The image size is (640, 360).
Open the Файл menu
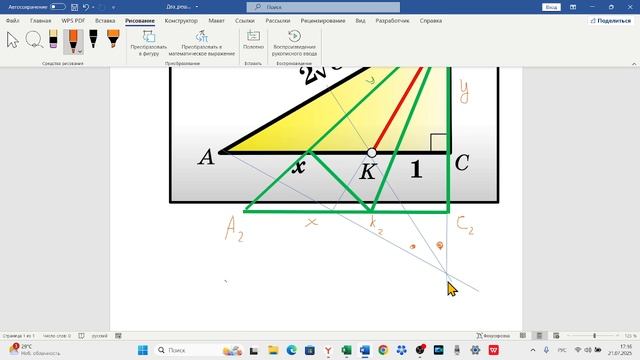[x=13, y=20]
